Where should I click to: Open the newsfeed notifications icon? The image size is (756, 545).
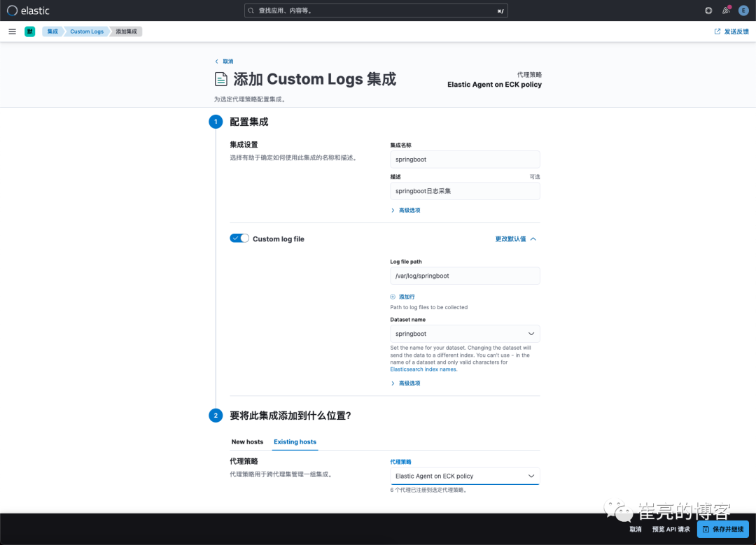(x=726, y=10)
